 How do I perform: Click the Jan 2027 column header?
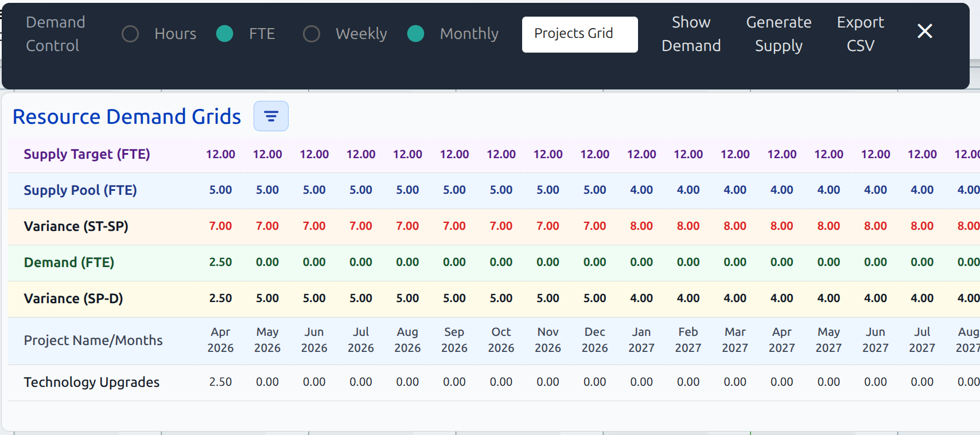[641, 340]
